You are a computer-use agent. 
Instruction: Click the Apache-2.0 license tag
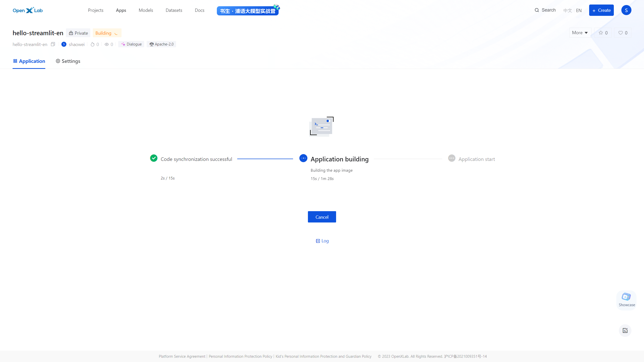click(162, 44)
